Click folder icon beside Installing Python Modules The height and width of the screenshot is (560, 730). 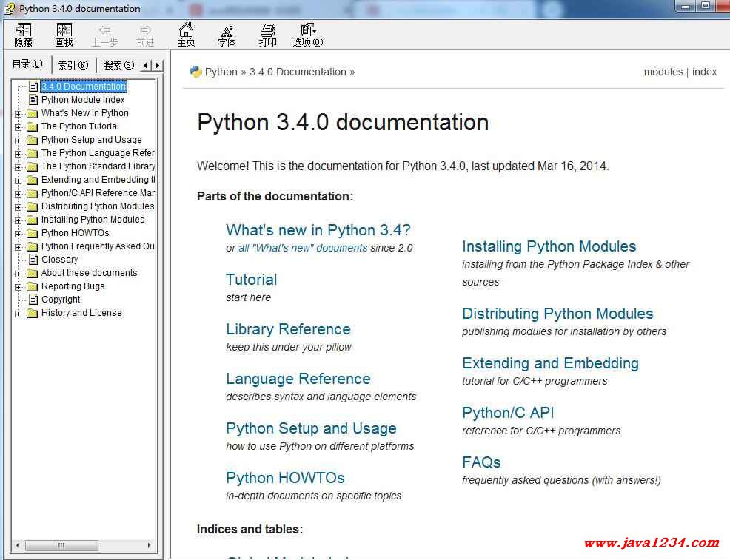(x=32, y=220)
